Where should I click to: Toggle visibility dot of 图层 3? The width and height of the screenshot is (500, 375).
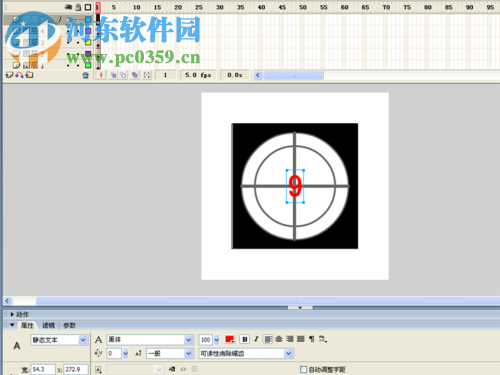68,42
